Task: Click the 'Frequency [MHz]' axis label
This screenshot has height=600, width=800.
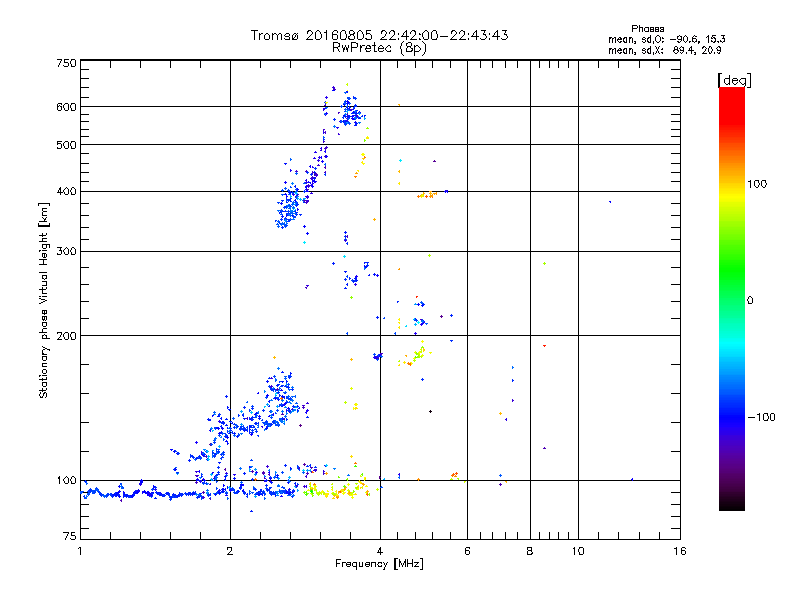Action: point(379,564)
